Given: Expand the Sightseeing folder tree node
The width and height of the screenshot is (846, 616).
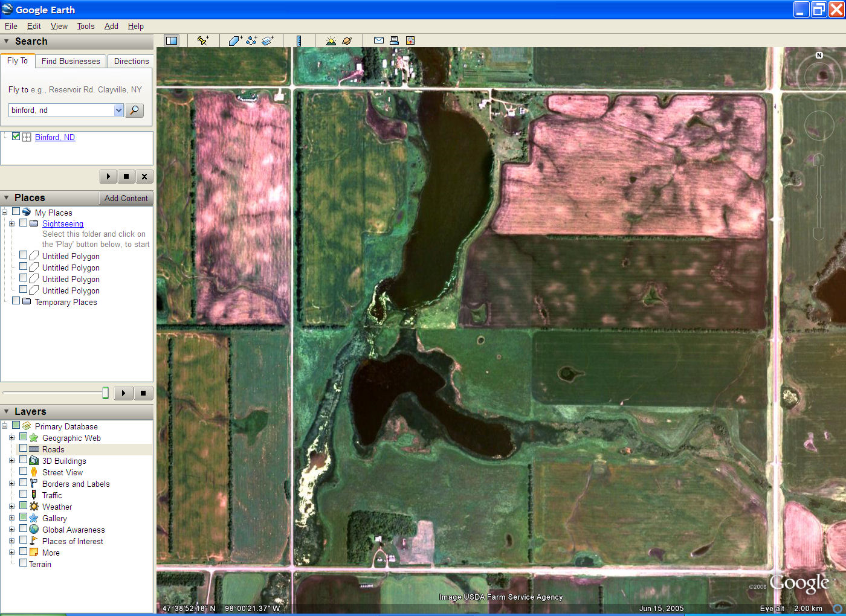Looking at the screenshot, I should point(11,223).
